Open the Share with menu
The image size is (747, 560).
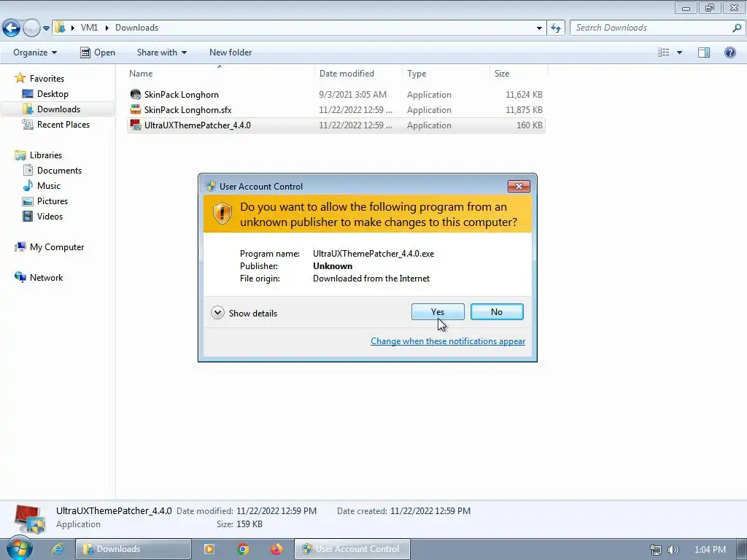pos(161,52)
